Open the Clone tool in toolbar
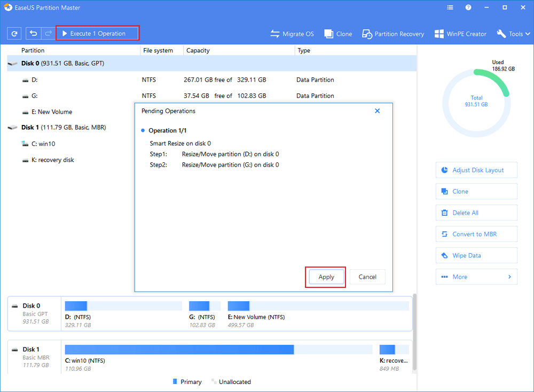 [x=338, y=34]
